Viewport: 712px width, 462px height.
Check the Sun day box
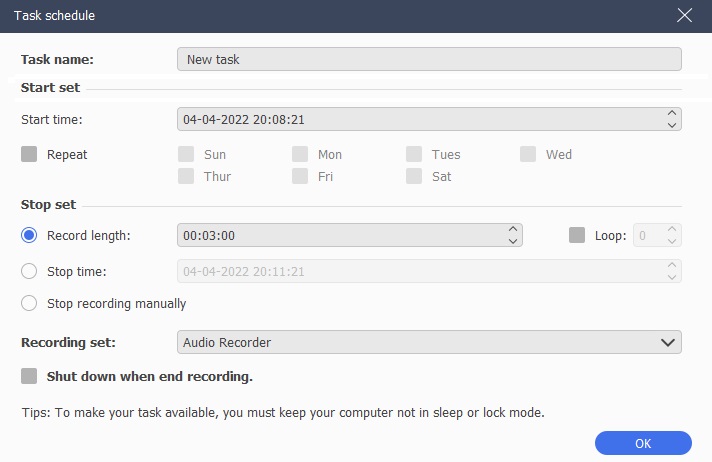186,154
